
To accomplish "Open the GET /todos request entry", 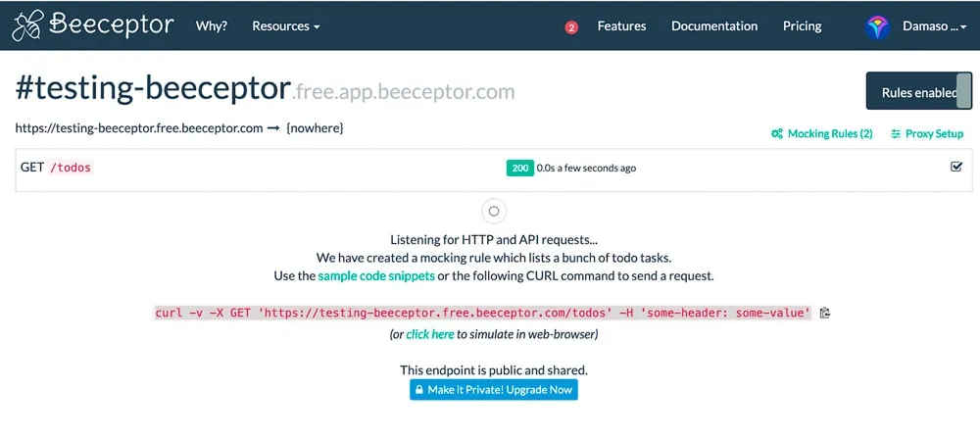I will tap(494, 170).
